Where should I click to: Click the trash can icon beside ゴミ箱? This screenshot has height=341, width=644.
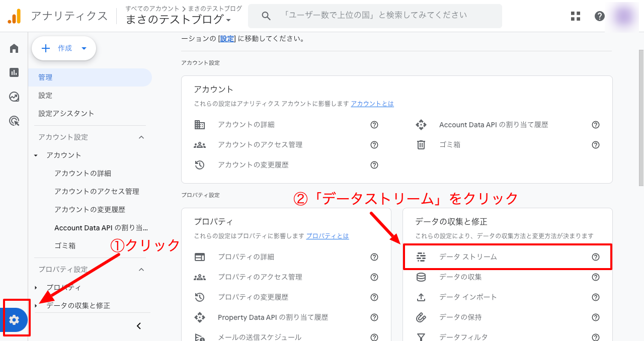tap(421, 145)
